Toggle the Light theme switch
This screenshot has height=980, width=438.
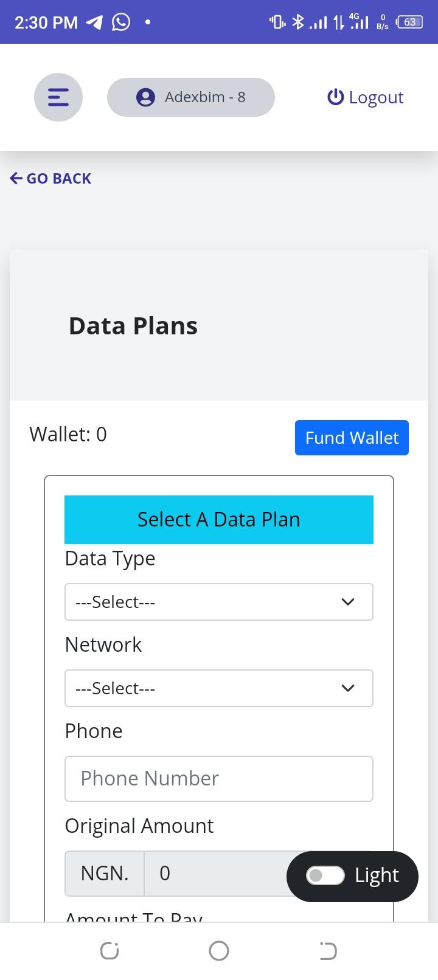[325, 875]
